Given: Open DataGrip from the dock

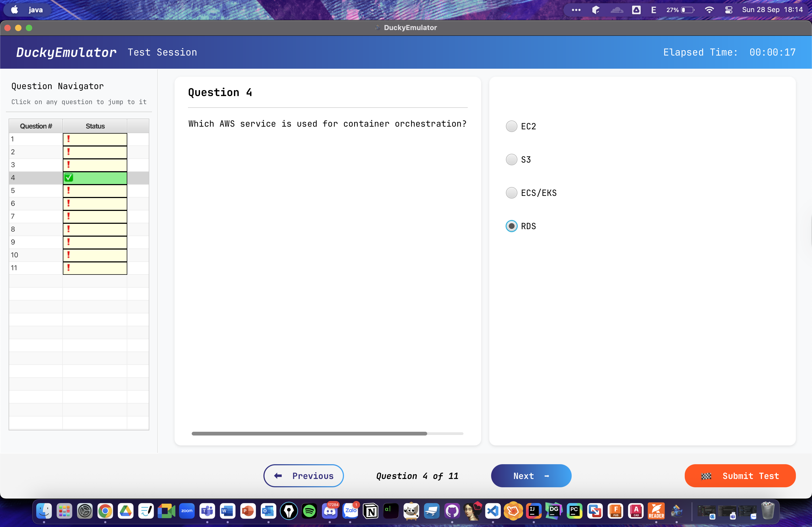Looking at the screenshot, I should click(554, 511).
